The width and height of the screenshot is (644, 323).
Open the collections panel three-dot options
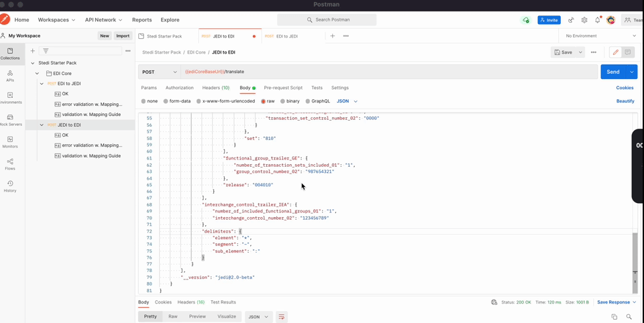tap(128, 51)
